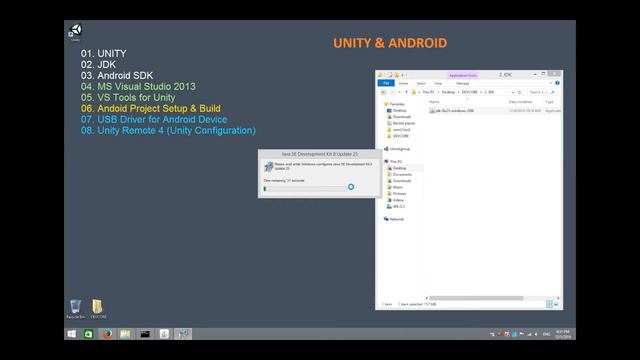Open the Windows Start button
The image size is (640, 360).
[x=71, y=334]
